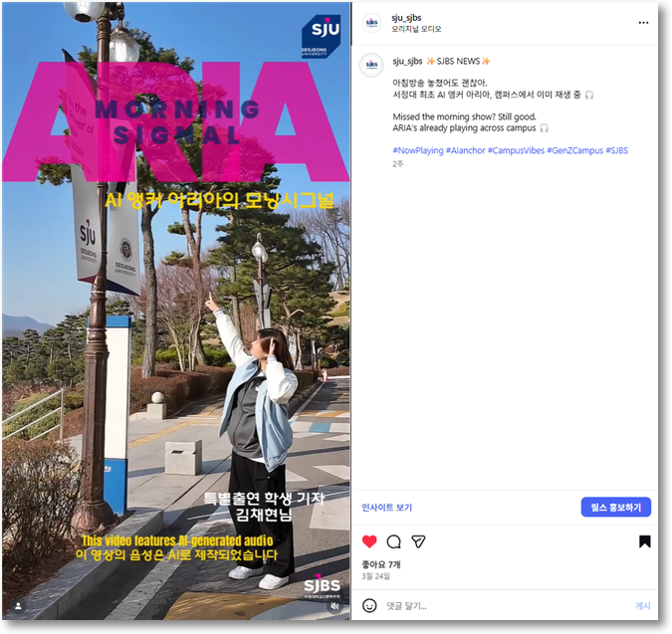Screen dimensions: 672x634
Task: Click sju_sjbs profile picture in header
Action: 371,23
